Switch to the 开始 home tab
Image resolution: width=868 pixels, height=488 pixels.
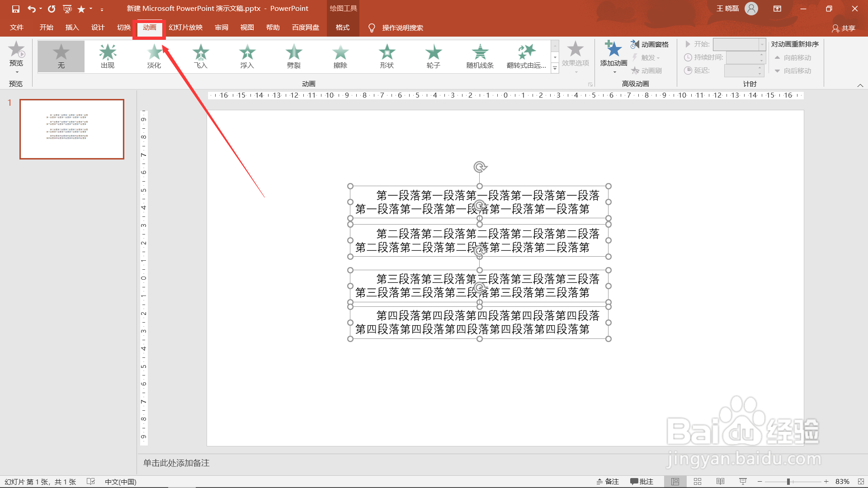coord(46,28)
